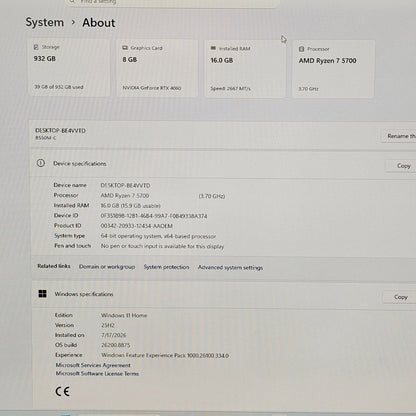Viewport: 416px width, 416px height.
Task: Select the DESKTOP-BE4VVTD header name
Action: coord(60,131)
